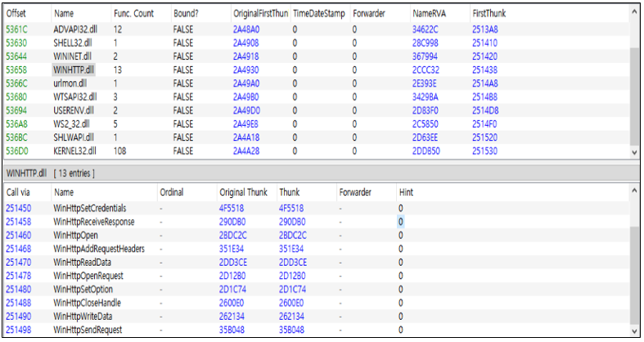This screenshot has height=342, width=644.
Task: Select the WinHttpSetCredentials function row
Action: pos(316,208)
